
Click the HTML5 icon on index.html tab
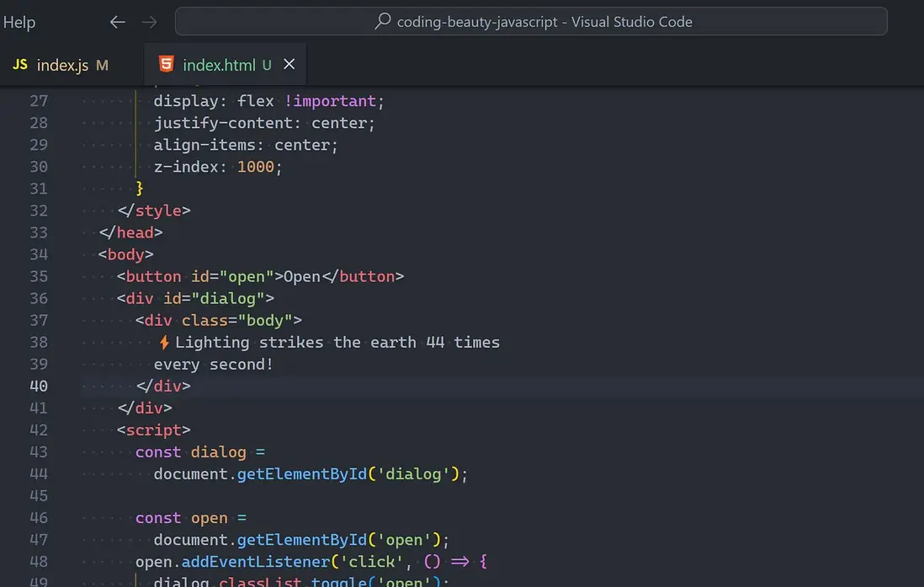click(167, 62)
